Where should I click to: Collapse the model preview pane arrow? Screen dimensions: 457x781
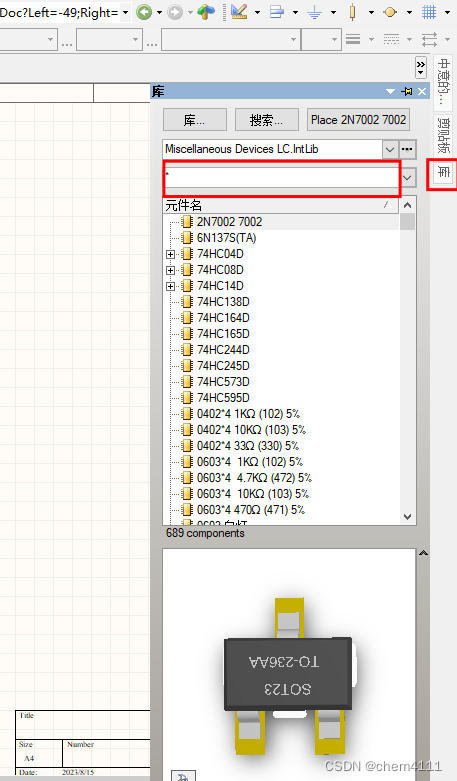423,553
